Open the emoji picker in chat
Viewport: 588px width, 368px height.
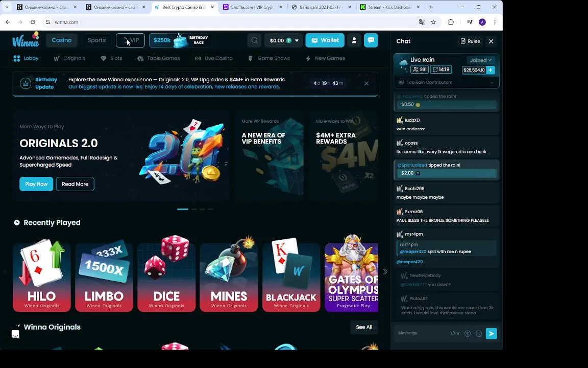click(479, 333)
